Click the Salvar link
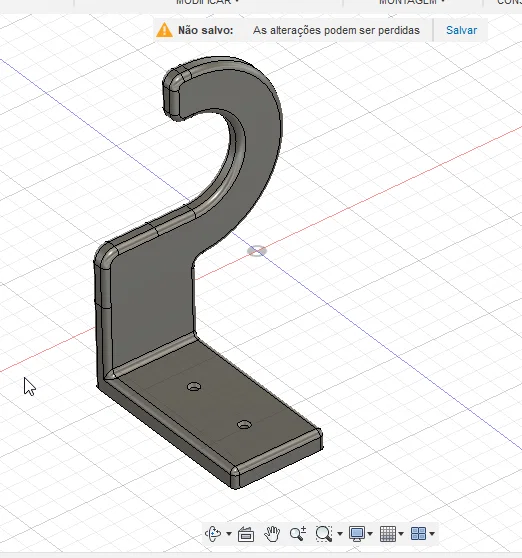 (461, 30)
